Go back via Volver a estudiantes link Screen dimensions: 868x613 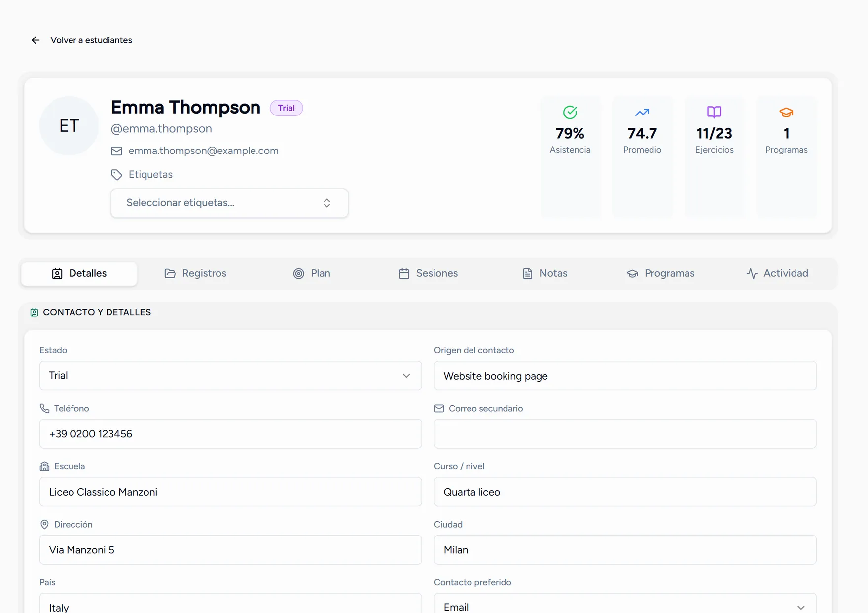click(91, 40)
